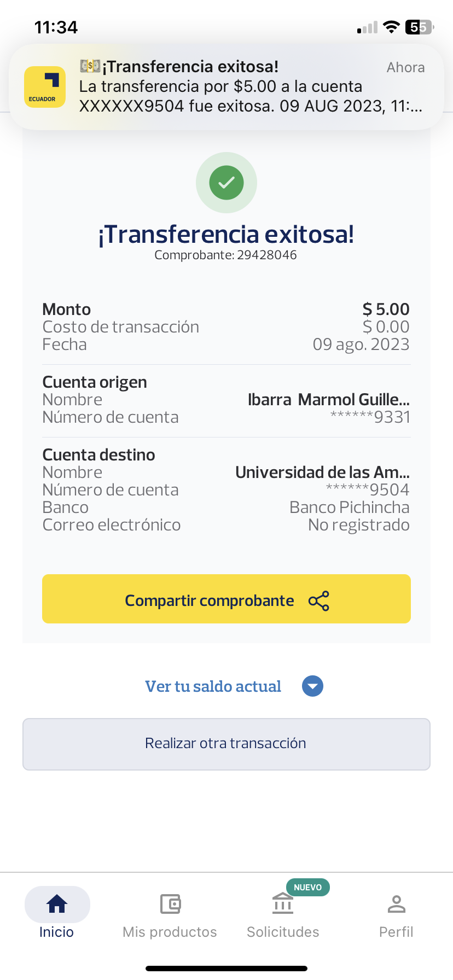Tap the truncated Universidad de las Am... name

tap(322, 472)
